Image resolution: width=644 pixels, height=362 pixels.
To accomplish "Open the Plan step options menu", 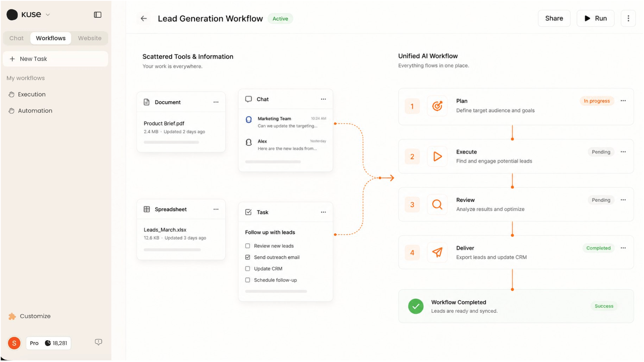I will coord(623,101).
